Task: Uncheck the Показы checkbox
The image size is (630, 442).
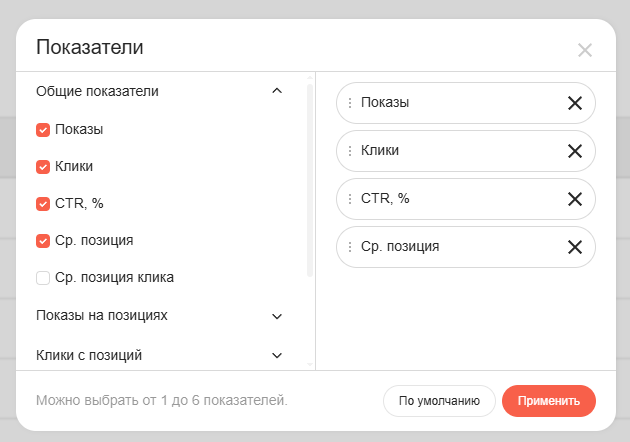Action: (43, 130)
